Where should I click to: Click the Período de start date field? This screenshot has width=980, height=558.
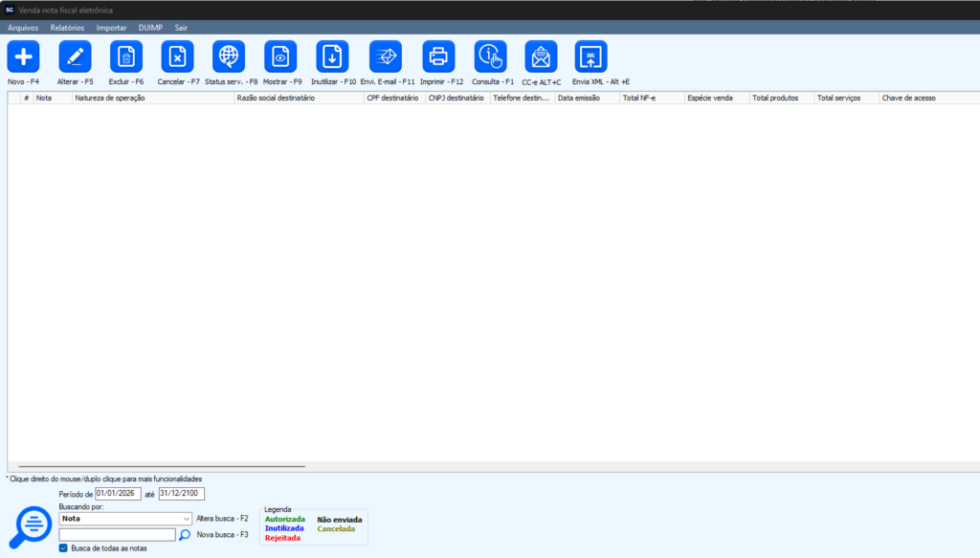[x=118, y=494]
